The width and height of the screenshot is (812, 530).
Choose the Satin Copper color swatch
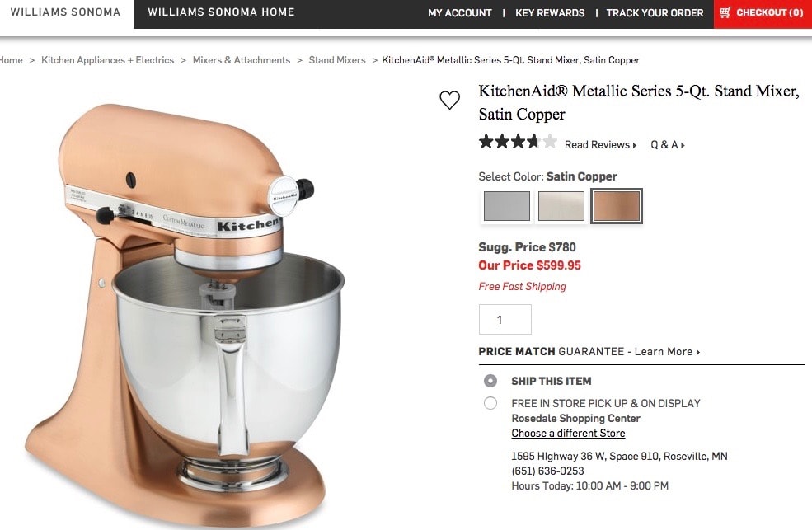[617, 206]
